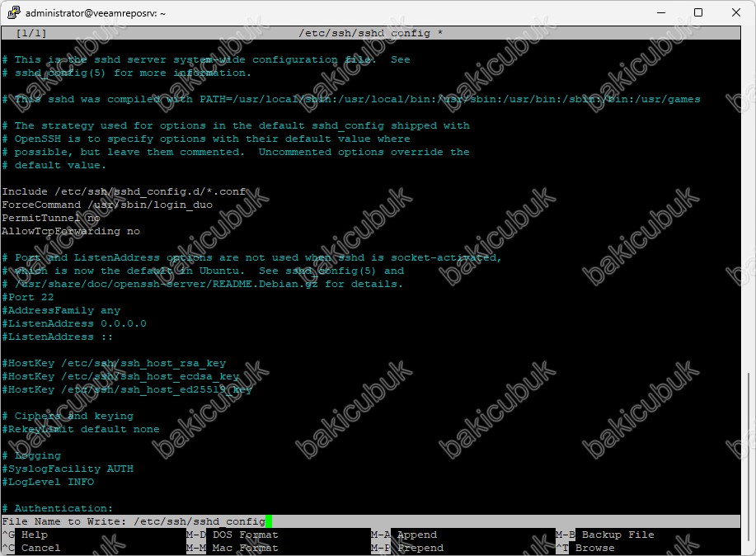
Task: Click the PuTTY icon in title bar
Action: click(13, 13)
